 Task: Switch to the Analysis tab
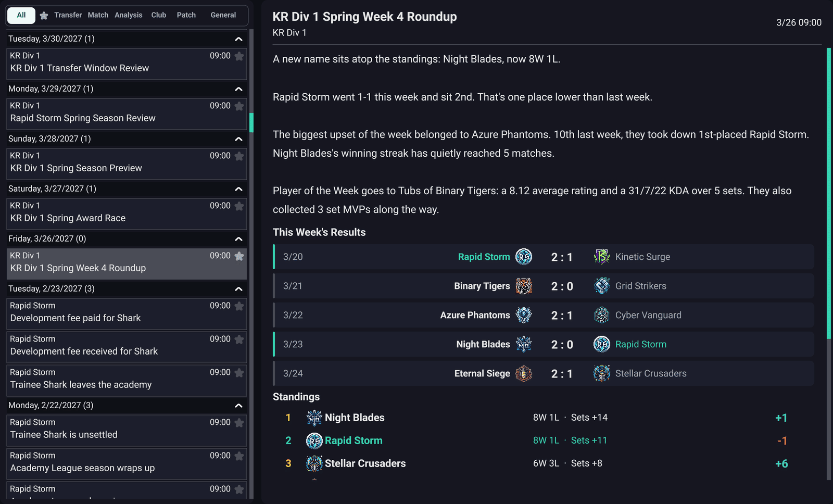pos(129,15)
